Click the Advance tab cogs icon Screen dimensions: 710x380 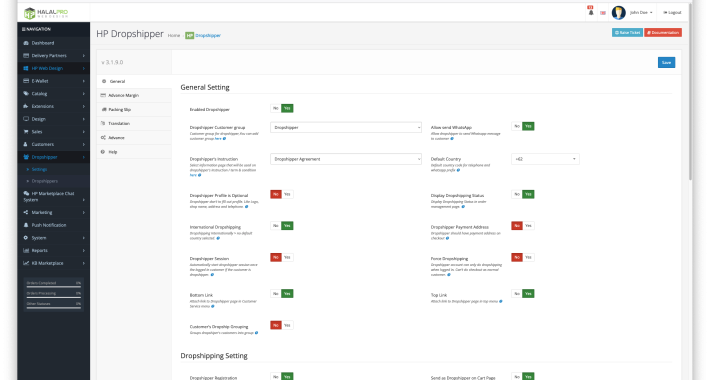pyautogui.click(x=103, y=138)
